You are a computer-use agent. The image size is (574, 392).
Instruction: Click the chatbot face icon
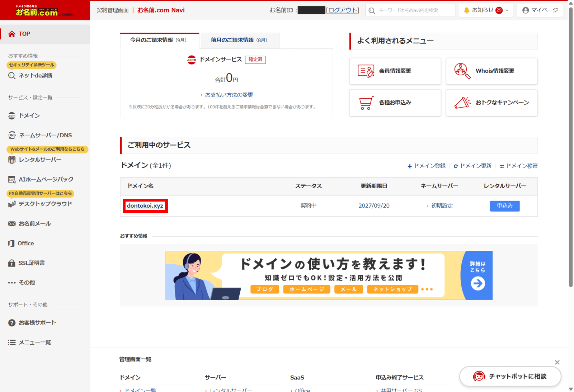[x=479, y=376]
